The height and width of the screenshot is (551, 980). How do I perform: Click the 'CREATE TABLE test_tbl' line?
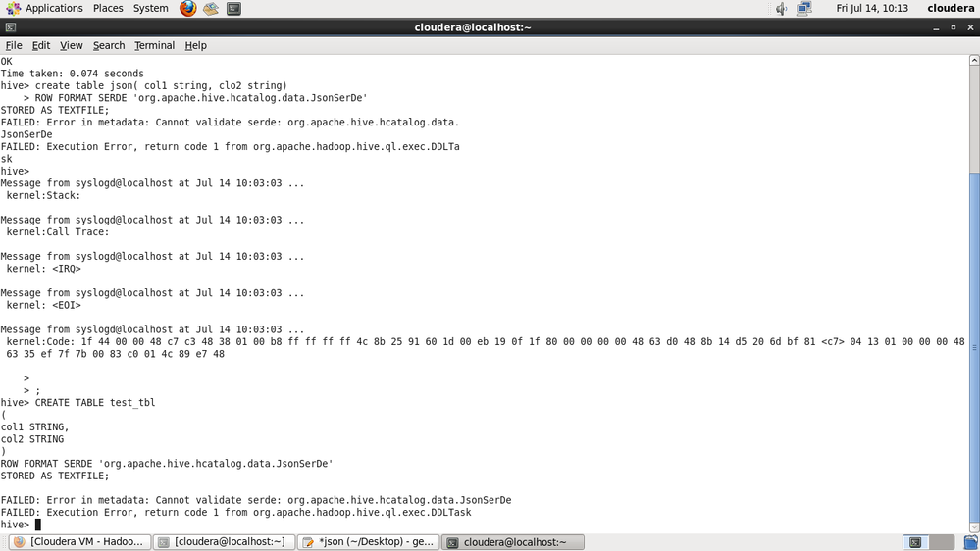coord(77,402)
